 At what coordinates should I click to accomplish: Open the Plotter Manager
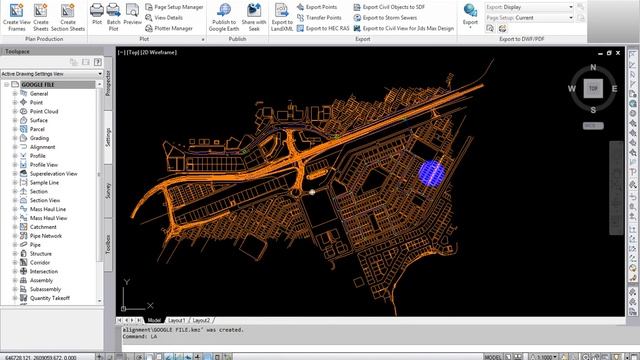pos(169,28)
